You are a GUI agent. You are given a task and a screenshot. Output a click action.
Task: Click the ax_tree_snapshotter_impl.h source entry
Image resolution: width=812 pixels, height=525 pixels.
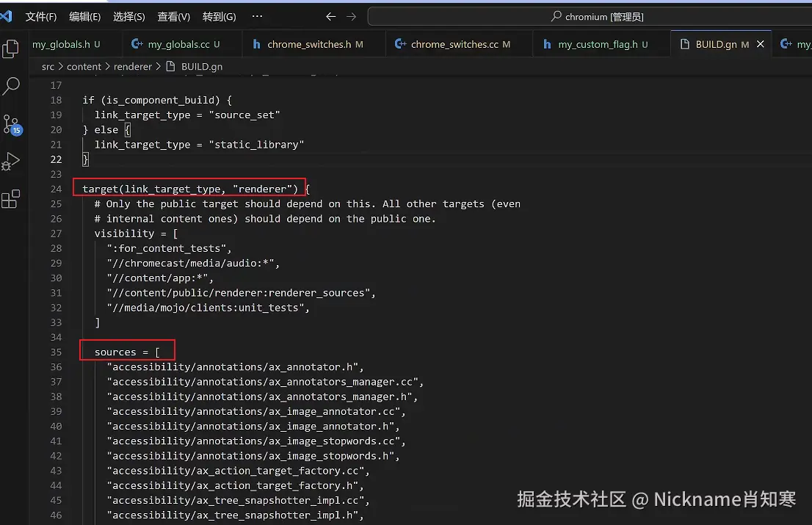[235, 515]
